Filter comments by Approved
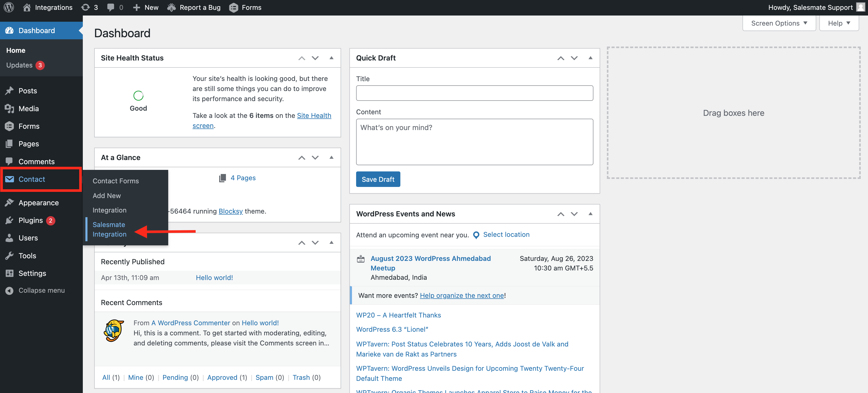The height and width of the screenshot is (393, 868). (222, 377)
